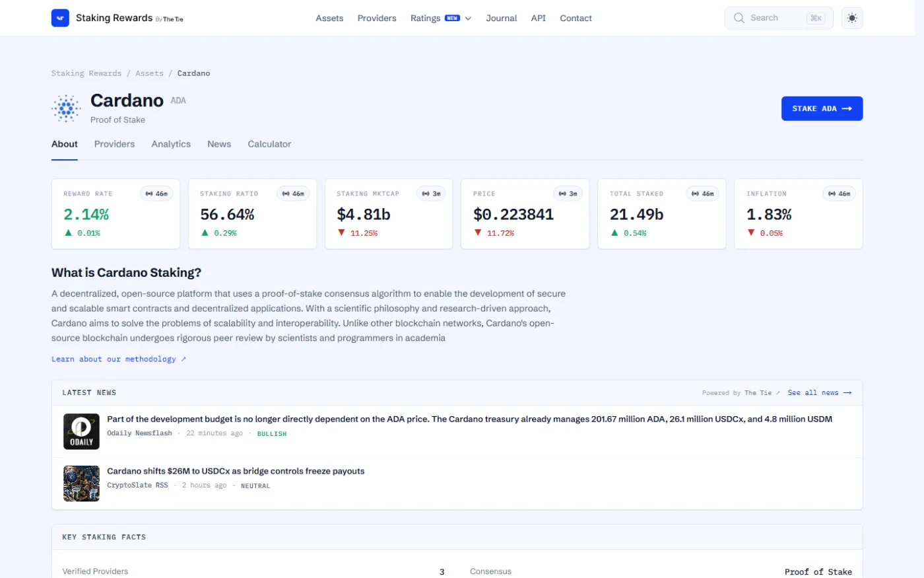This screenshot has height=578, width=924.
Task: Click the Staking Rewards breadcrumb link
Action: (x=86, y=73)
